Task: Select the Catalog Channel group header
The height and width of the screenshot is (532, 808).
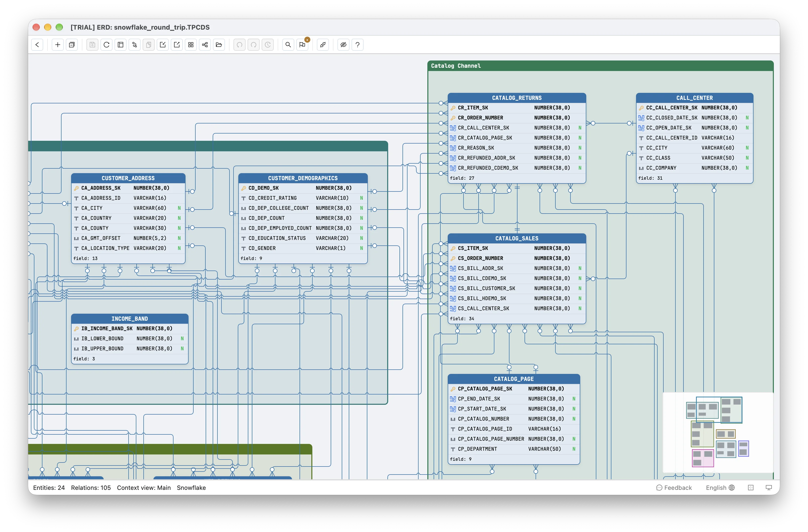Action: click(600, 66)
